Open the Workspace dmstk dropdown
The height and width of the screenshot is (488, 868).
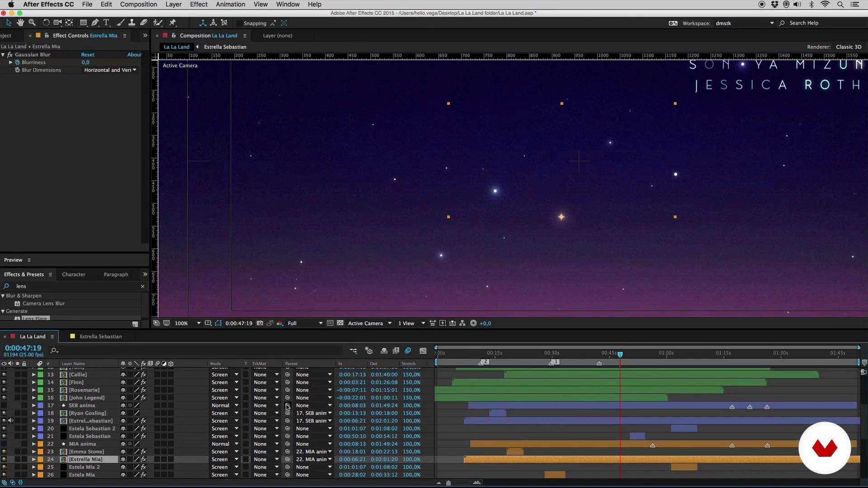(745, 23)
